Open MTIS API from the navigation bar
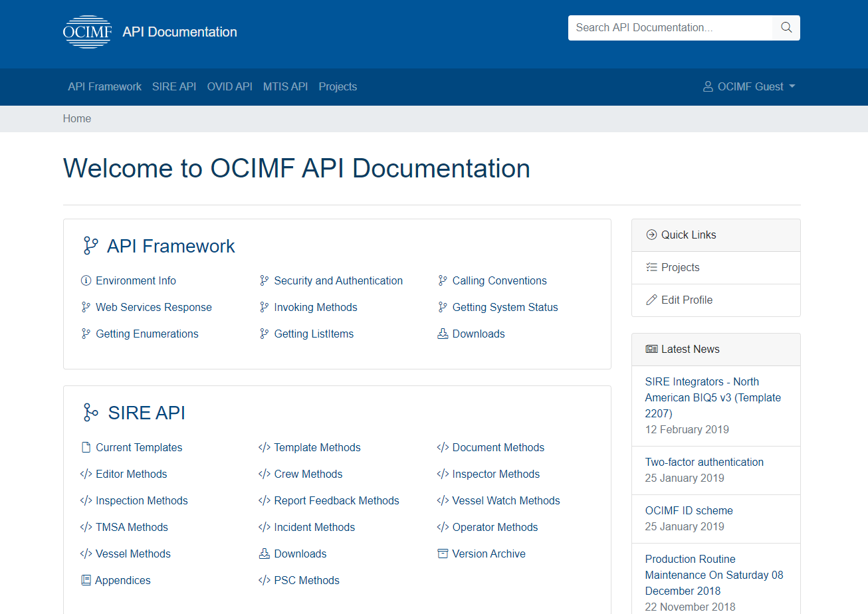 (285, 86)
